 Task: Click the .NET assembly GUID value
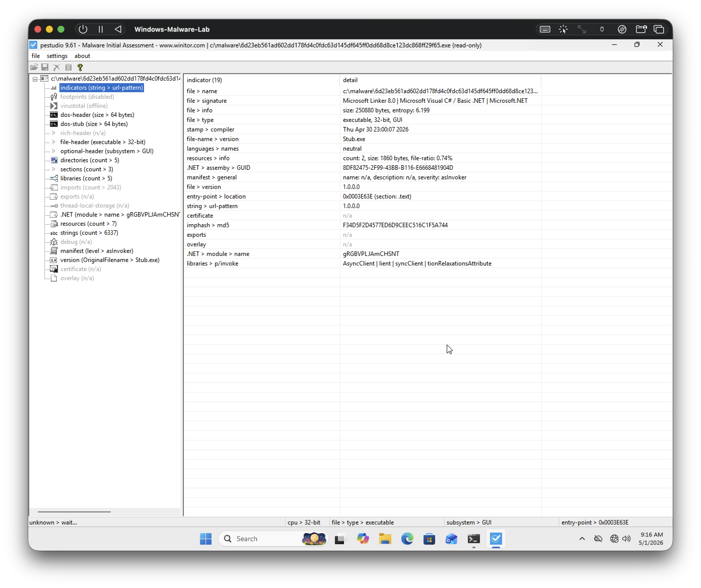(x=398, y=168)
